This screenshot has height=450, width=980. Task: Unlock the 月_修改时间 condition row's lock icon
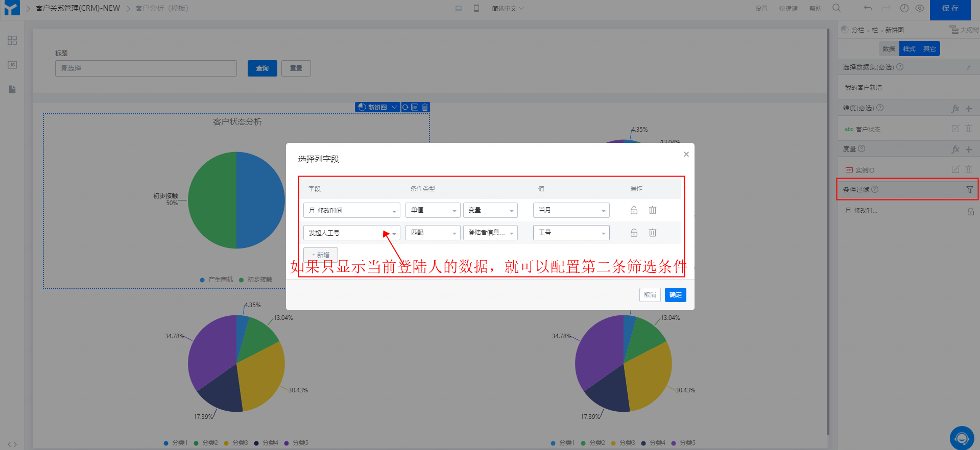[634, 210]
